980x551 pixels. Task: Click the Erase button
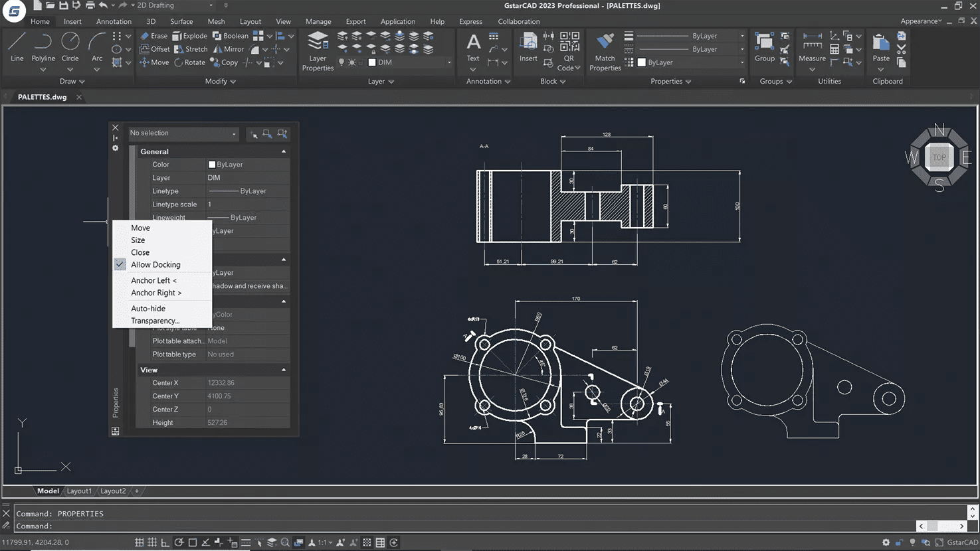pyautogui.click(x=153, y=36)
